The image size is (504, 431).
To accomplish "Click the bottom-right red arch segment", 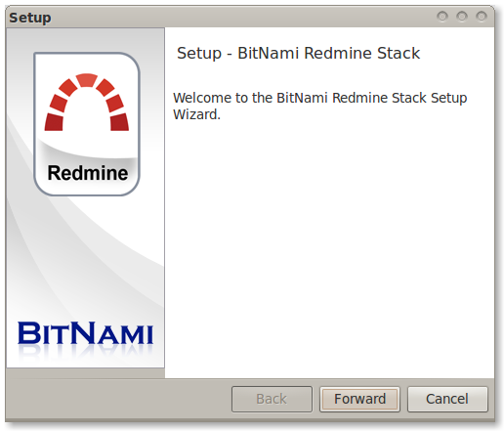I will (119, 122).
